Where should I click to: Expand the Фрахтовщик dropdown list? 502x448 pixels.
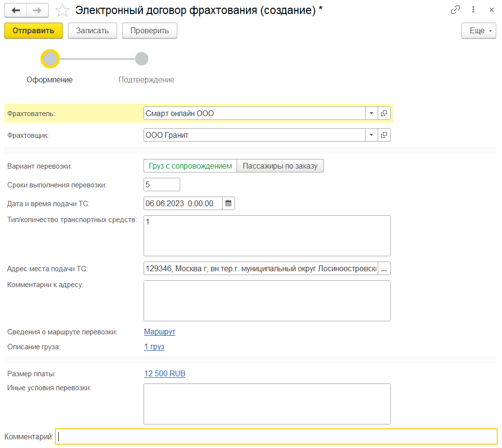click(371, 135)
